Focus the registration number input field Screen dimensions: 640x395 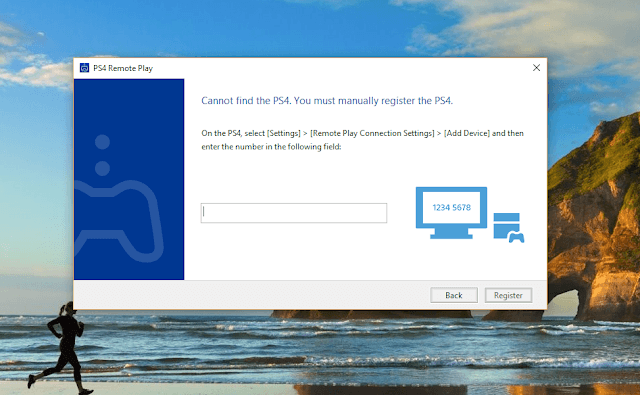[x=293, y=213]
